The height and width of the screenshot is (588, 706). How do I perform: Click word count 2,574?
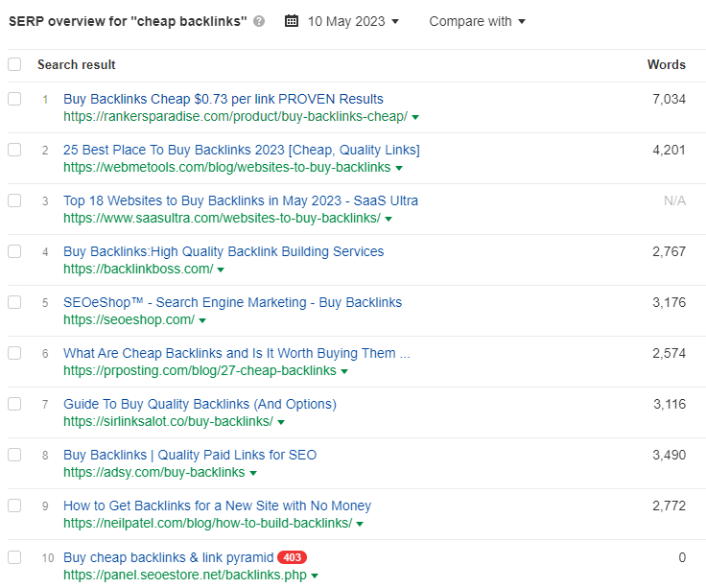pyautogui.click(x=670, y=353)
